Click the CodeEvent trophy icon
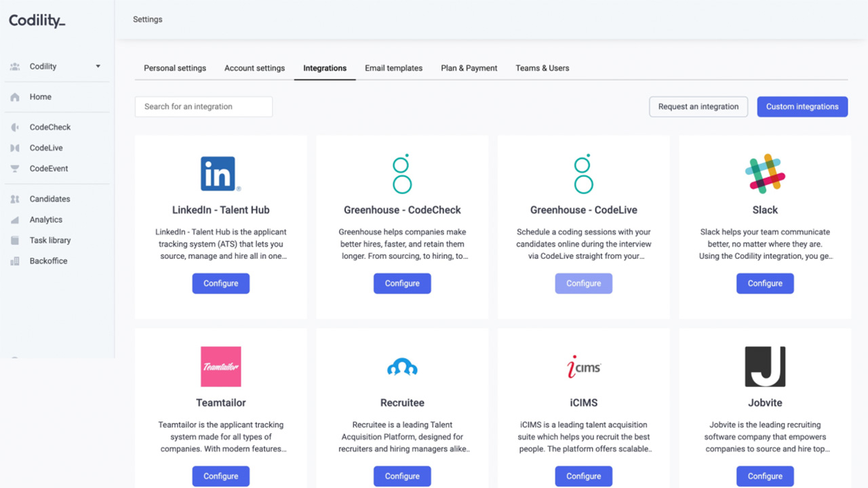 [15, 169]
